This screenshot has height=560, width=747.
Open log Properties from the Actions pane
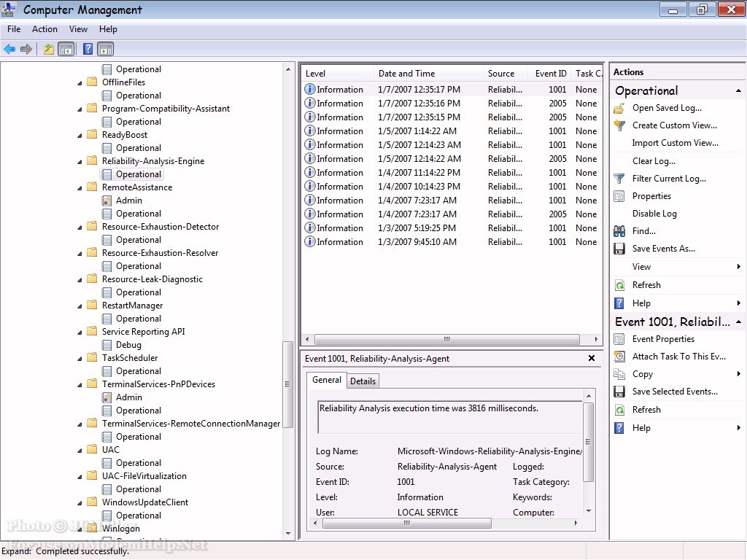pyautogui.click(x=651, y=196)
